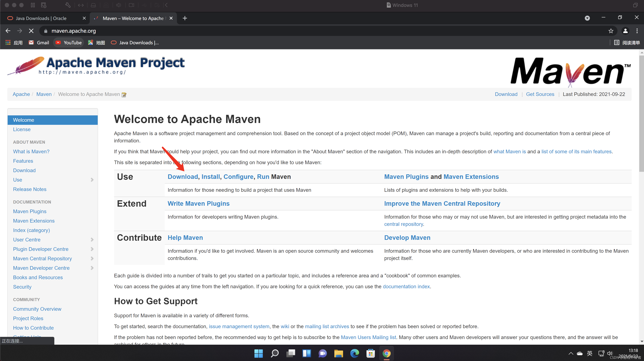The height and width of the screenshot is (361, 644).
Task: Bookmark this page with star icon
Action: 611,31
